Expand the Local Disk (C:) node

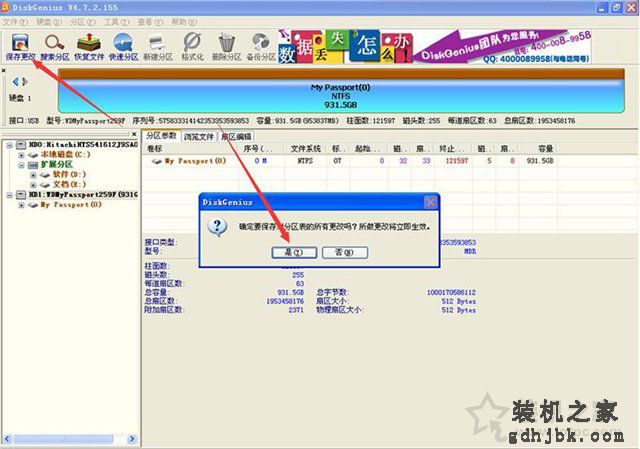coord(21,155)
